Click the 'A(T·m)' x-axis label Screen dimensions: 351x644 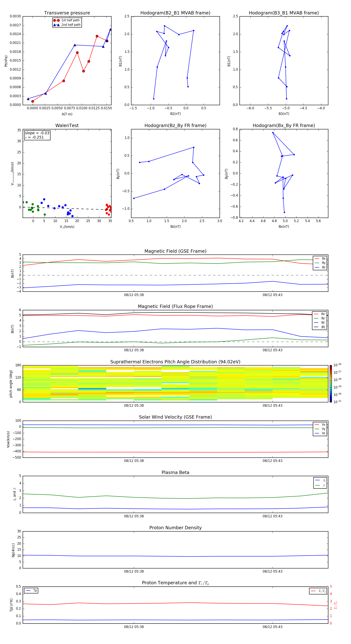67,114
